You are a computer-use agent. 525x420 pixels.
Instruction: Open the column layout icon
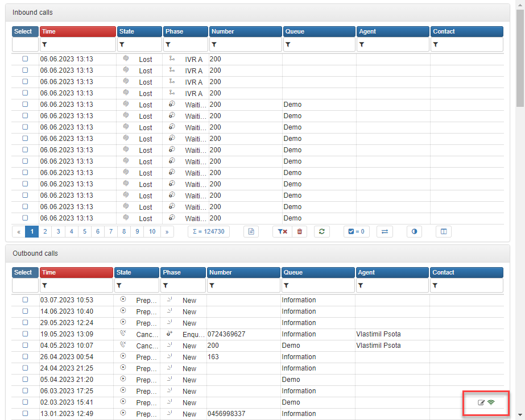coord(444,231)
